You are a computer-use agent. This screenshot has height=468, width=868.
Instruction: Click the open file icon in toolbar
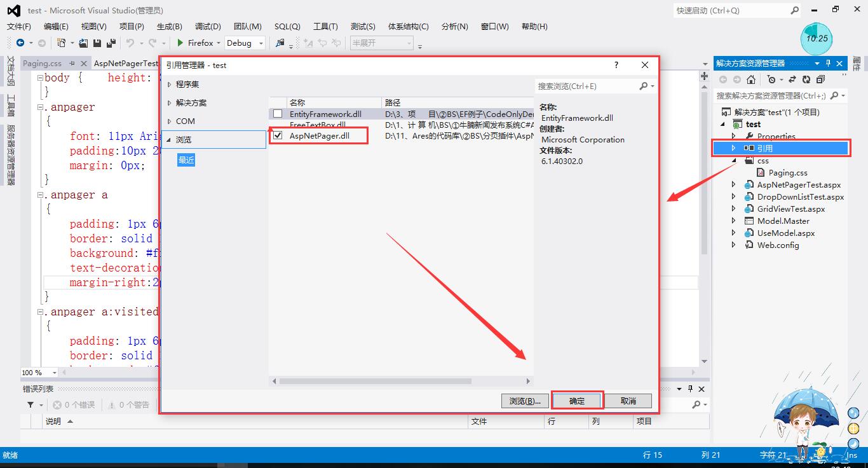point(83,43)
